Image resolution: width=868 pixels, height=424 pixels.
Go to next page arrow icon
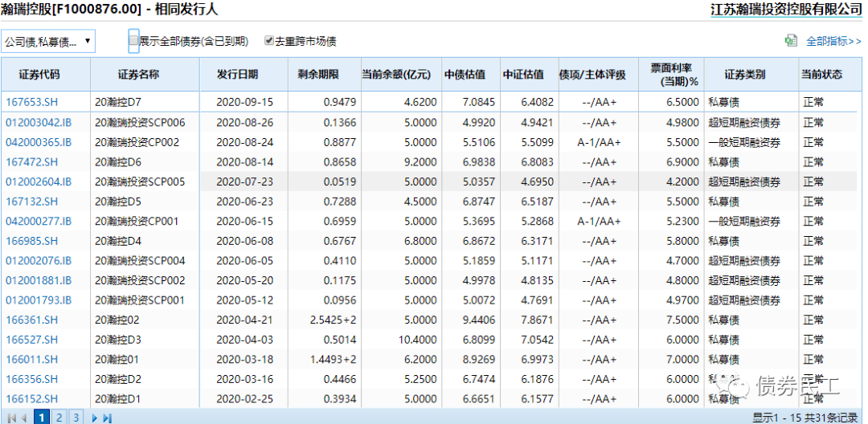(x=94, y=418)
